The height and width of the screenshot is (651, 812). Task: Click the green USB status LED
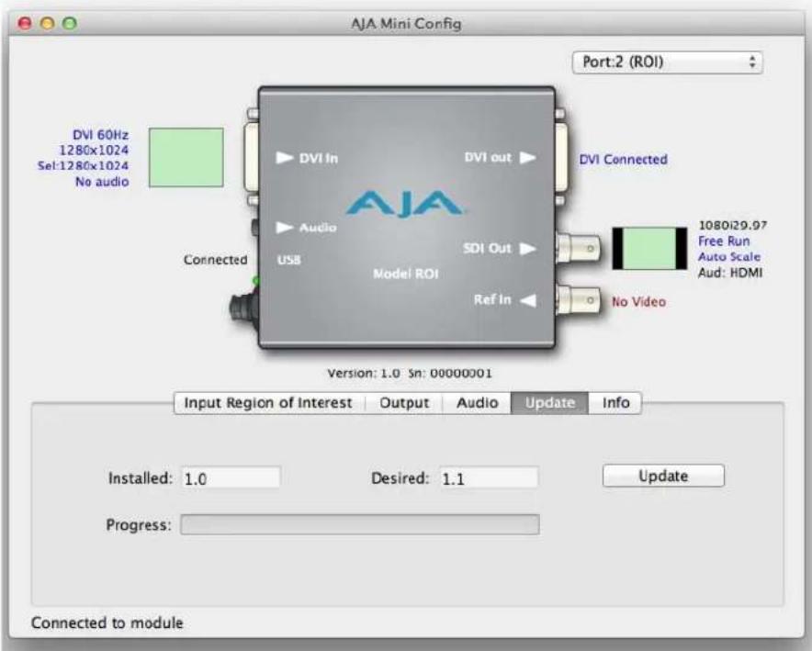tap(255, 281)
